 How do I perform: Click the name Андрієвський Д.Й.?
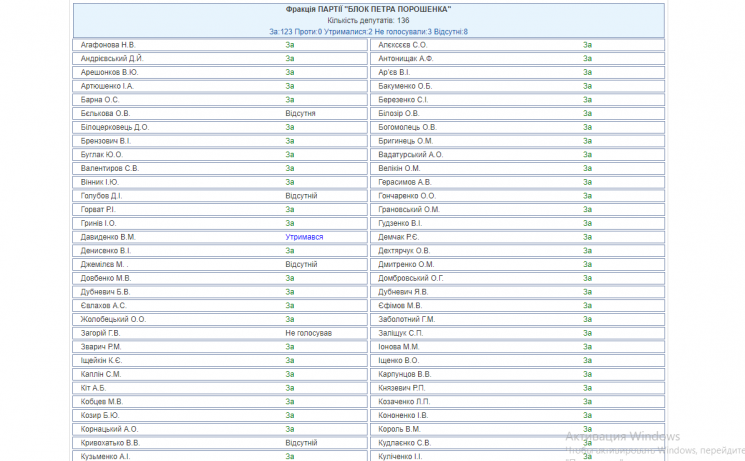pos(112,58)
